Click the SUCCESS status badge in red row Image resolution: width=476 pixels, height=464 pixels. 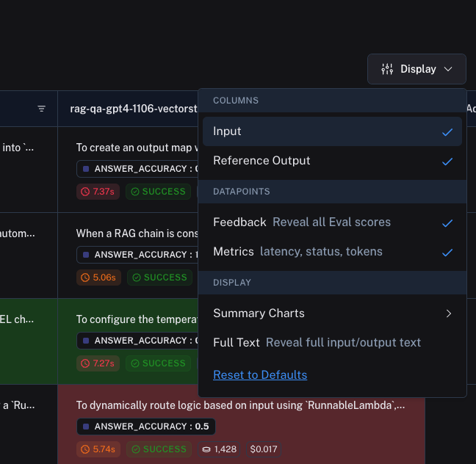pyautogui.click(x=159, y=449)
